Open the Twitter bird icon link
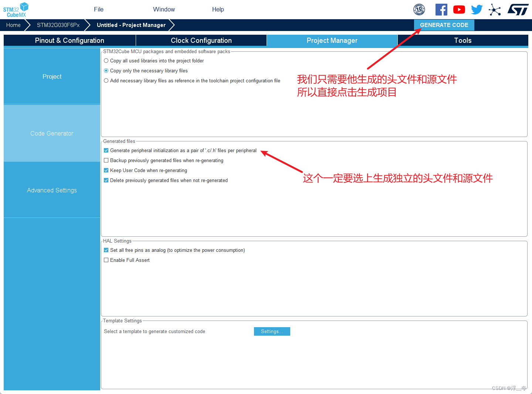532x394 pixels. pos(477,10)
